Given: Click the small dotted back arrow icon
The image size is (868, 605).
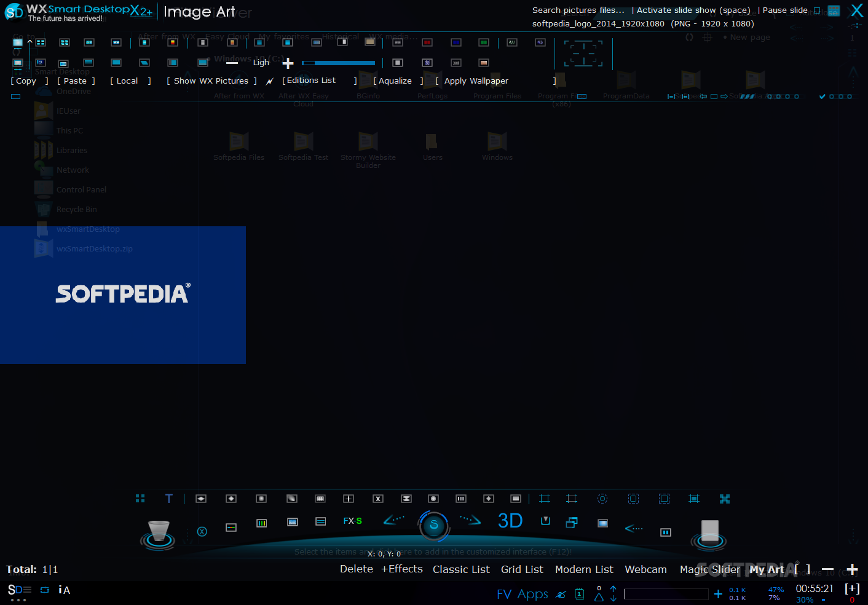Looking at the screenshot, I should tap(634, 528).
